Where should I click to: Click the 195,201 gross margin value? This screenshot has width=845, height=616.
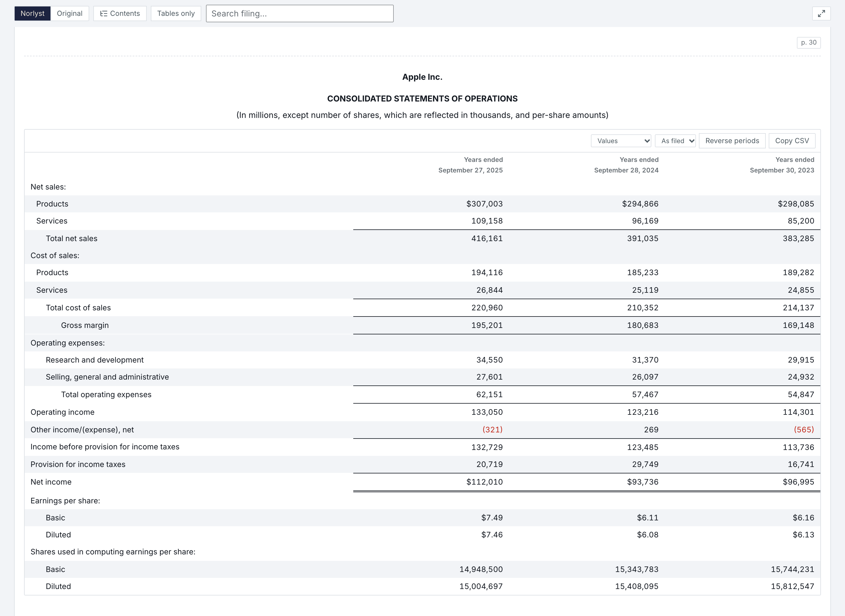[487, 326]
